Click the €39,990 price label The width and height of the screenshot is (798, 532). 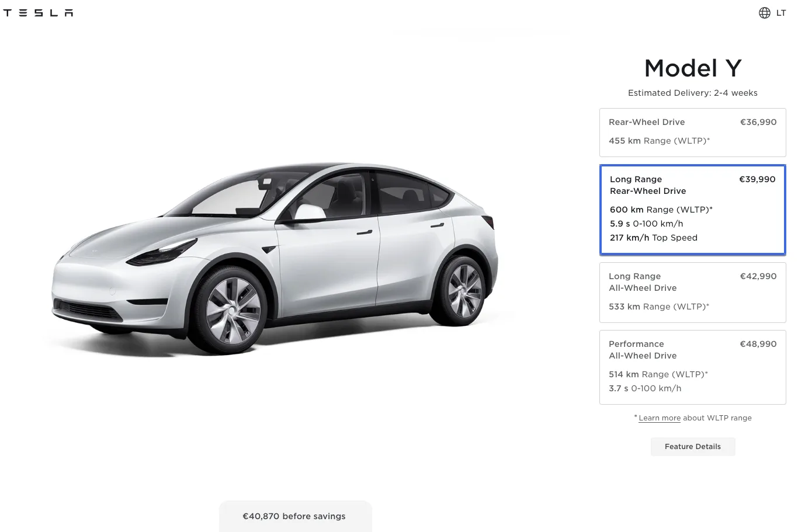click(x=757, y=179)
